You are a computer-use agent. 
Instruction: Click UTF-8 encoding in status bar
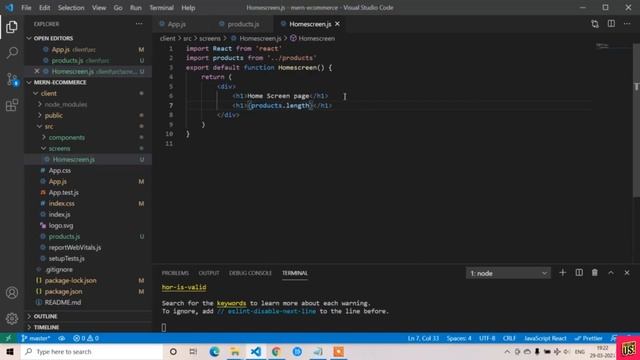click(x=487, y=338)
